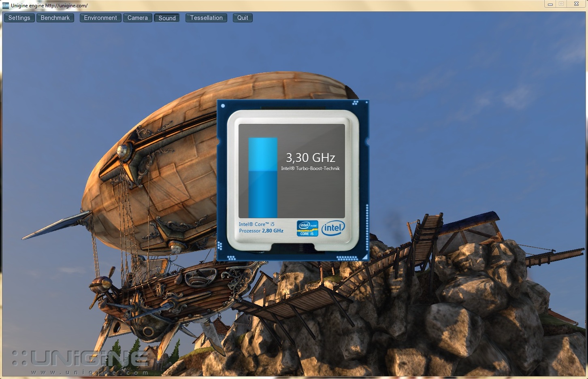Start the Benchmark run
This screenshot has width=588, height=379.
(x=55, y=18)
